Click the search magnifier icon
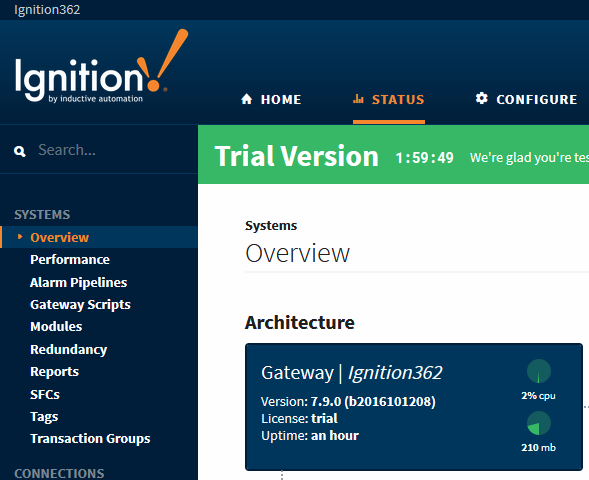This screenshot has width=589, height=480. point(20,151)
